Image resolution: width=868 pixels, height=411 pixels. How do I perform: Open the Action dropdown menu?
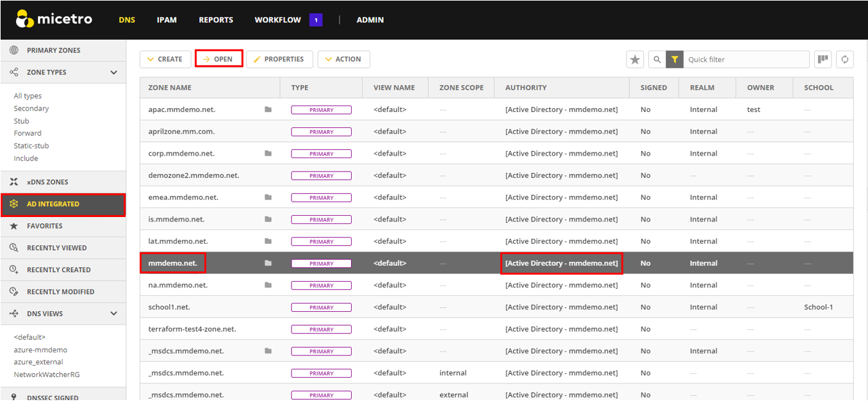pyautogui.click(x=343, y=59)
